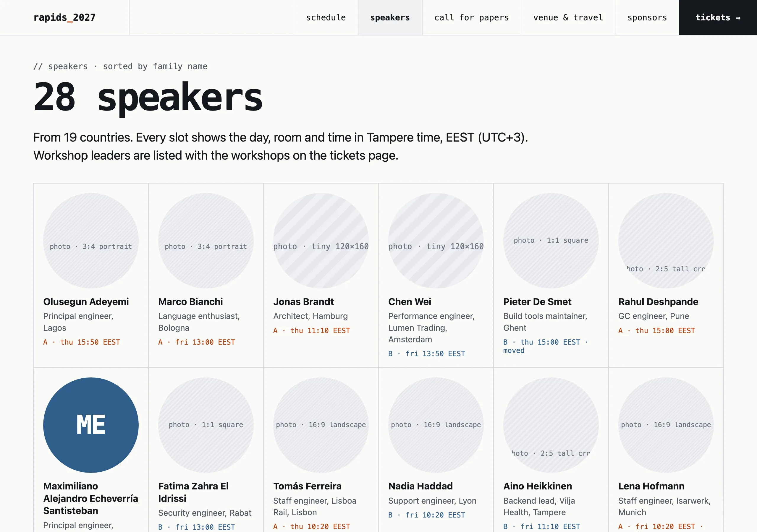Click the '28 speakers' heading
Screen dimensions: 757x532
pyautogui.click(x=148, y=97)
